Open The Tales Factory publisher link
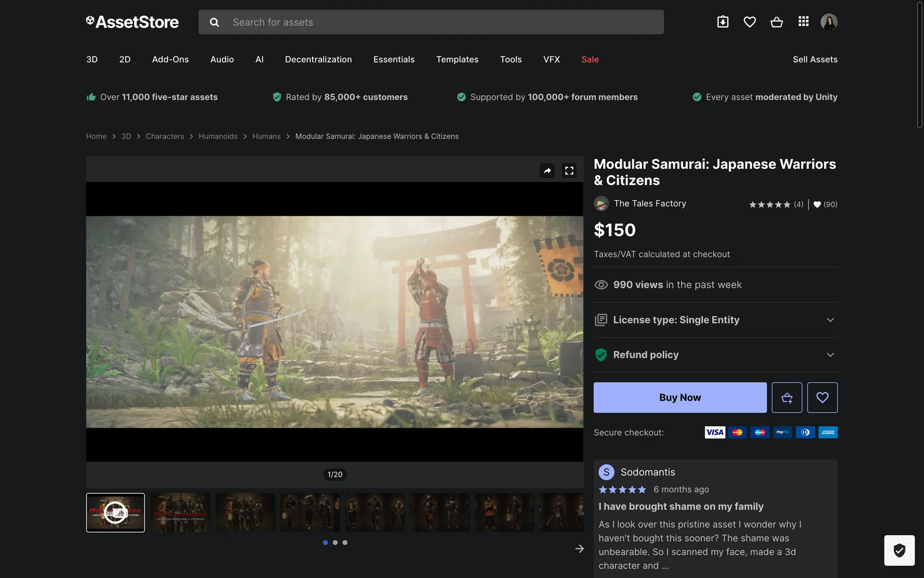The image size is (924, 578). [650, 203]
